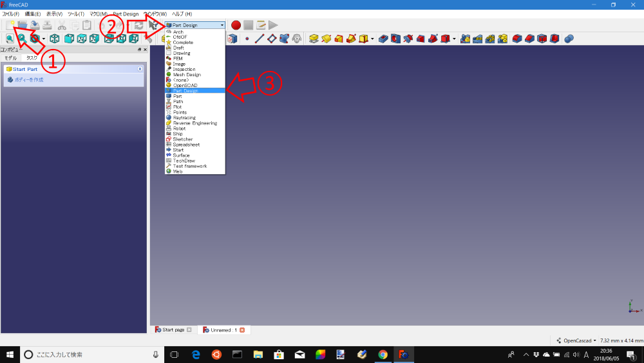Click the Fit all view icon
This screenshot has width=644, height=363.
pyautogui.click(x=10, y=39)
